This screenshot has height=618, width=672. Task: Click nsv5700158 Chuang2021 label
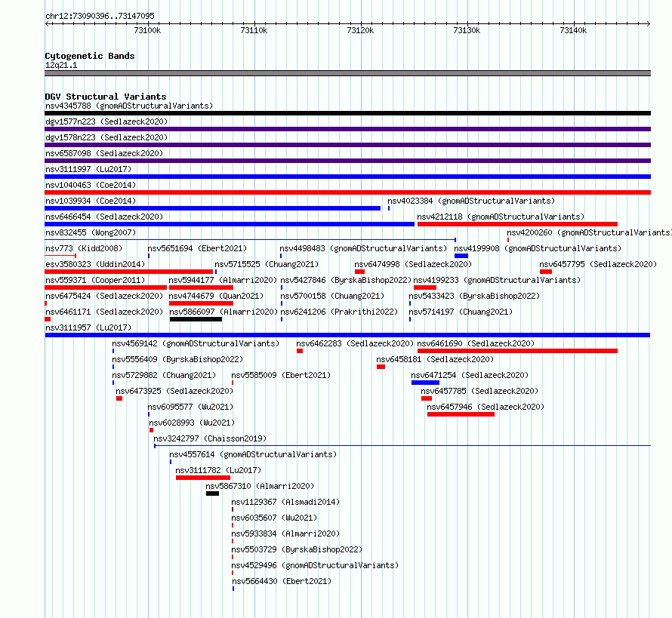(x=332, y=296)
